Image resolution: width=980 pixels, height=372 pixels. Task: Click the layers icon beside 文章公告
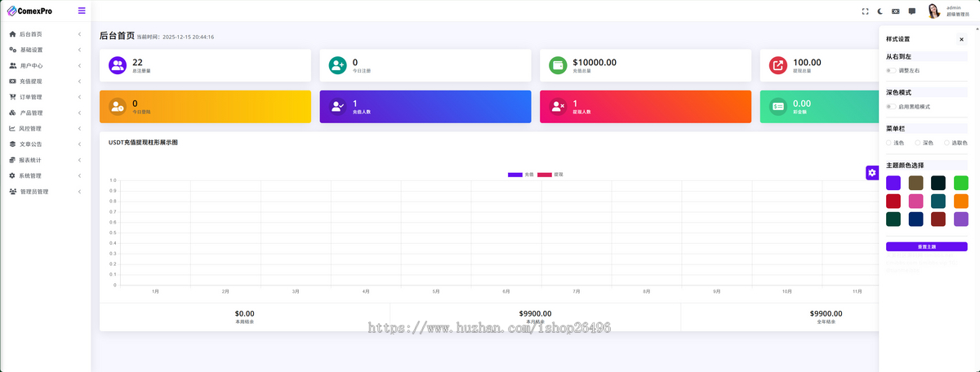[12, 144]
